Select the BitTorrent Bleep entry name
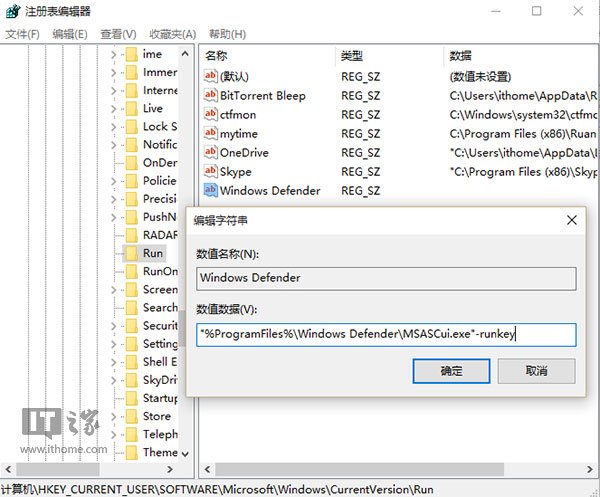 click(262, 96)
